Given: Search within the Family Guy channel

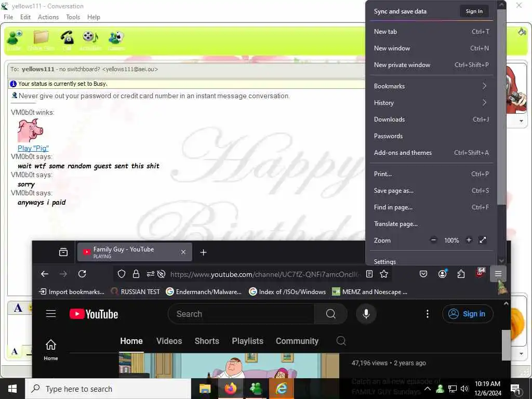Looking at the screenshot, I should click(341, 341).
